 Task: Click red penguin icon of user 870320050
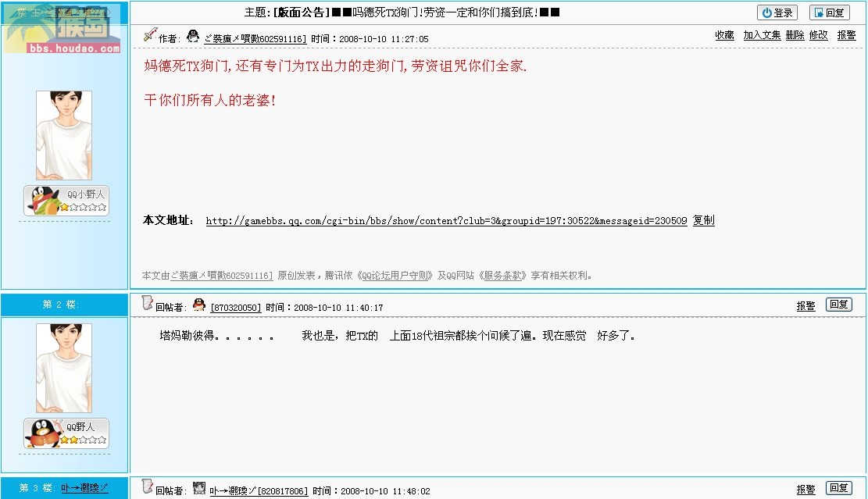199,305
